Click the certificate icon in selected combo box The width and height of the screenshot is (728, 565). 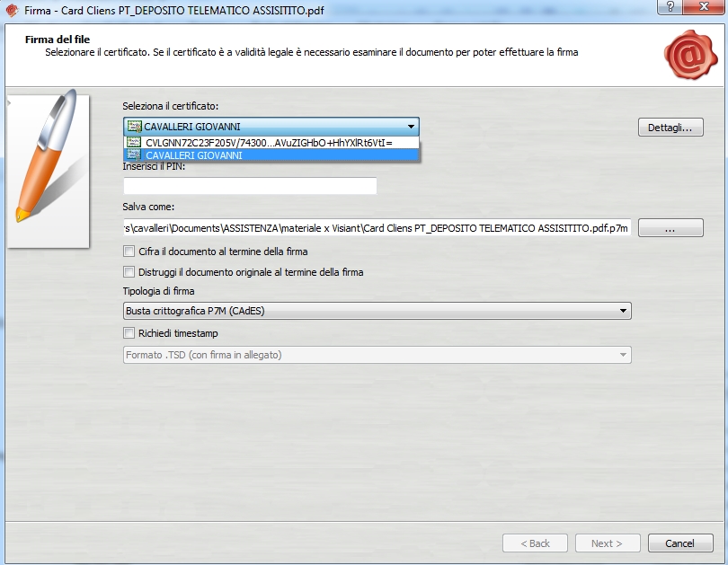pos(134,127)
